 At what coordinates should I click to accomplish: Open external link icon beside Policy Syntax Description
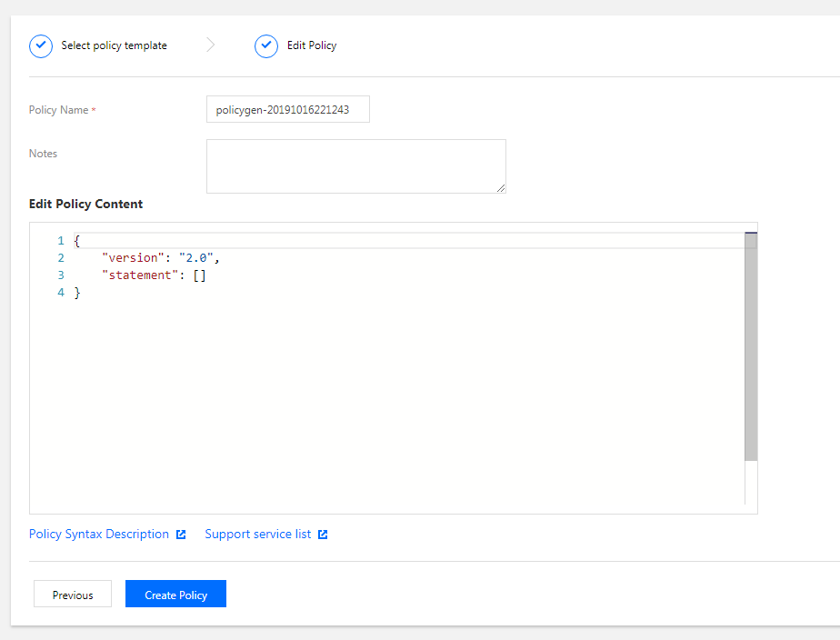[x=181, y=535]
